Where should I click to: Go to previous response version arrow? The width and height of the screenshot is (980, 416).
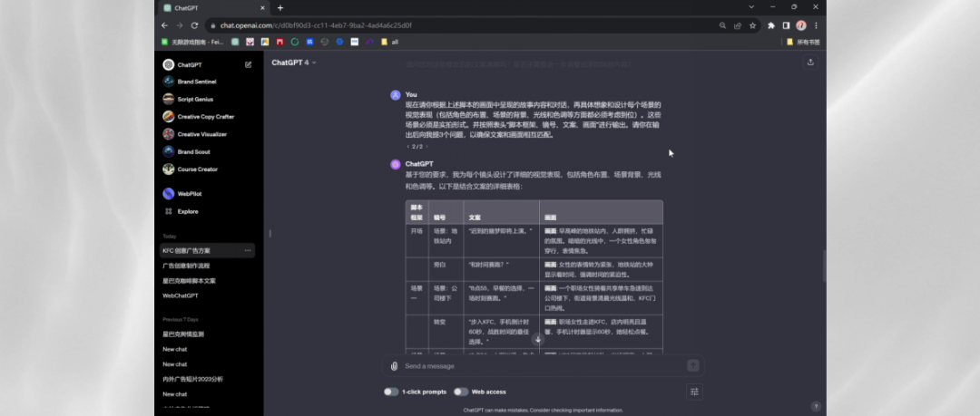(x=408, y=147)
